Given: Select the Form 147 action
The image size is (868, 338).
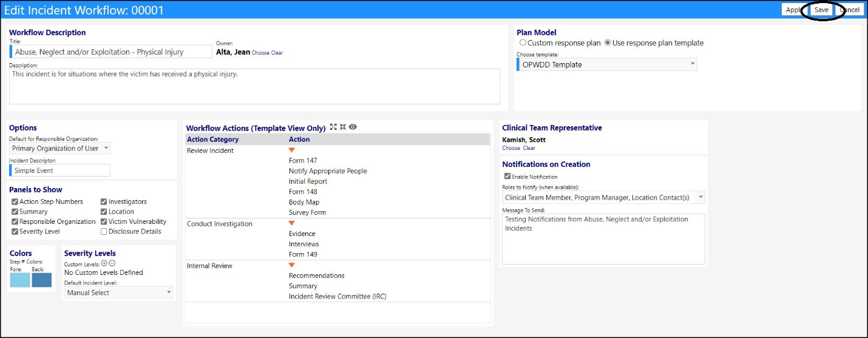Looking at the screenshot, I should click(303, 161).
